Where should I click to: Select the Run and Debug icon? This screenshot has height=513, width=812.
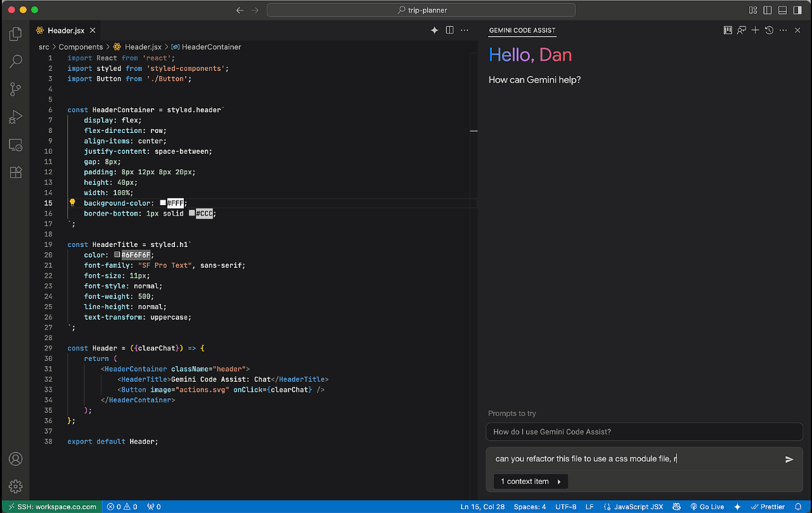[x=15, y=117]
